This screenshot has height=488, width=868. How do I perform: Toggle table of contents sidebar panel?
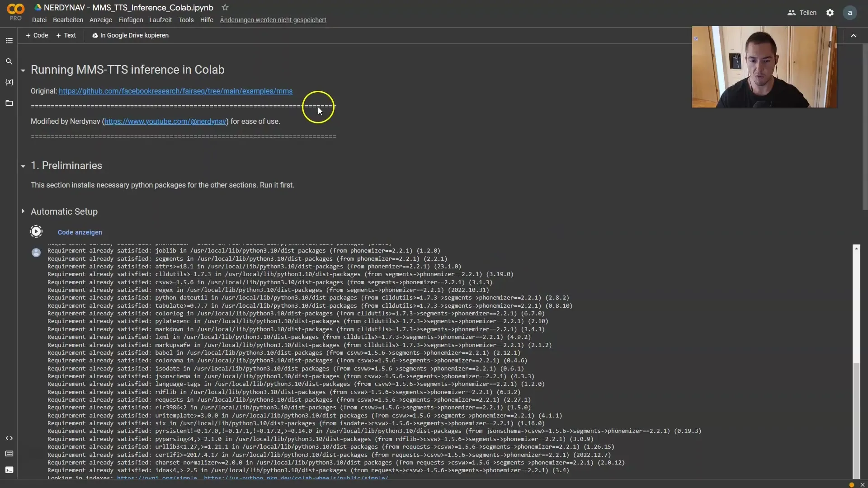click(x=9, y=40)
